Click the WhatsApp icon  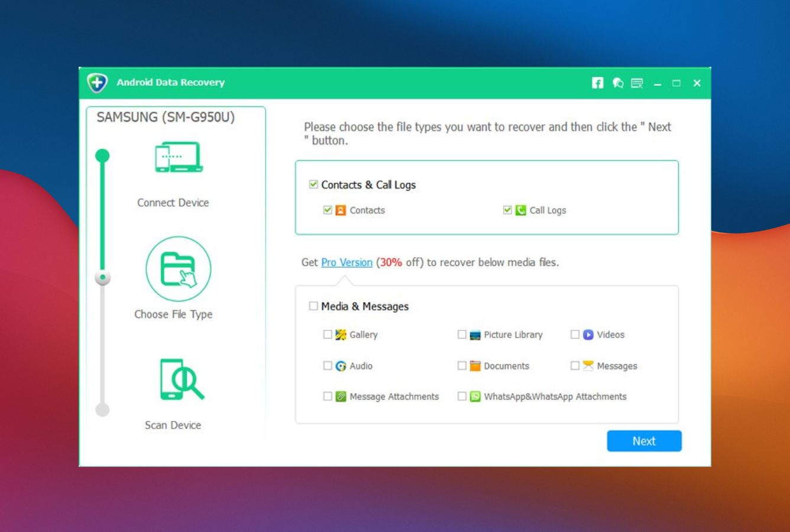[x=475, y=397]
